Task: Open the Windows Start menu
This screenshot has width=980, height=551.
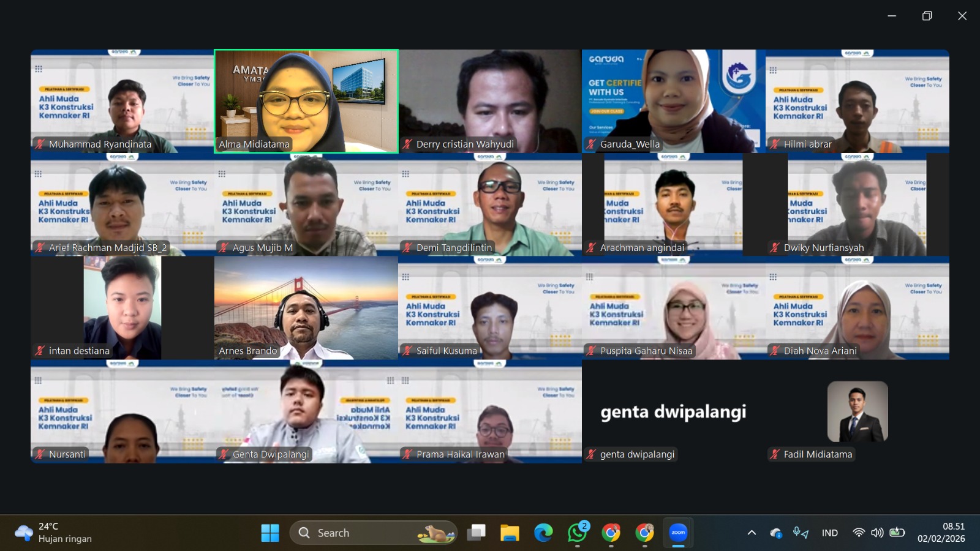Action: (269, 533)
